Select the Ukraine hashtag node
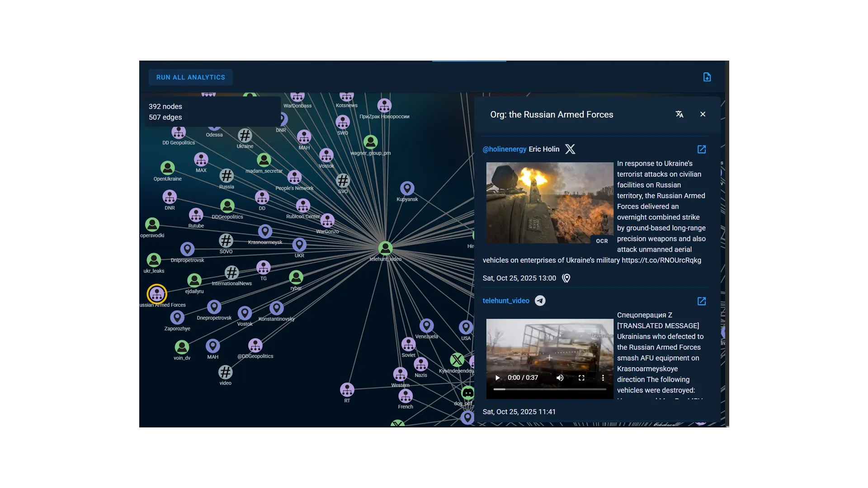 click(245, 136)
